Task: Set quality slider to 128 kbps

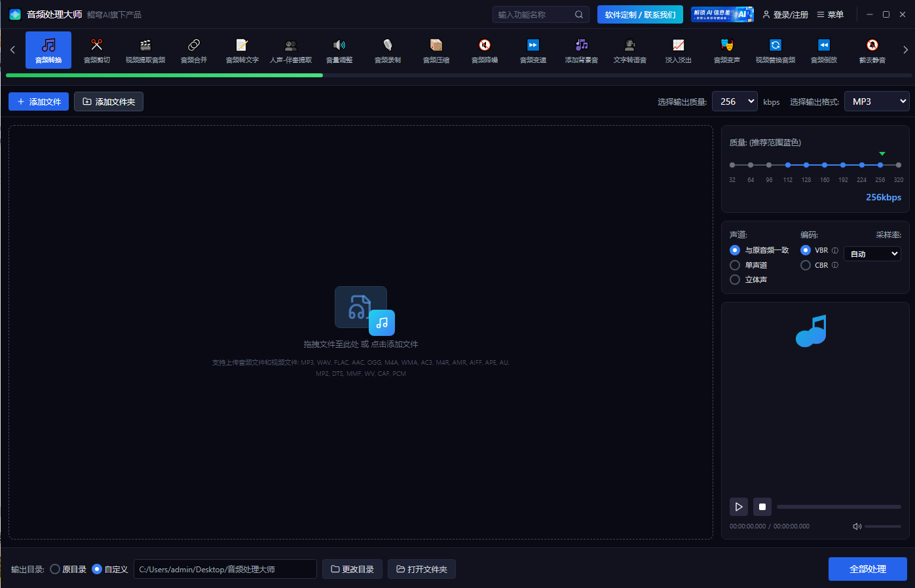Action: point(806,165)
